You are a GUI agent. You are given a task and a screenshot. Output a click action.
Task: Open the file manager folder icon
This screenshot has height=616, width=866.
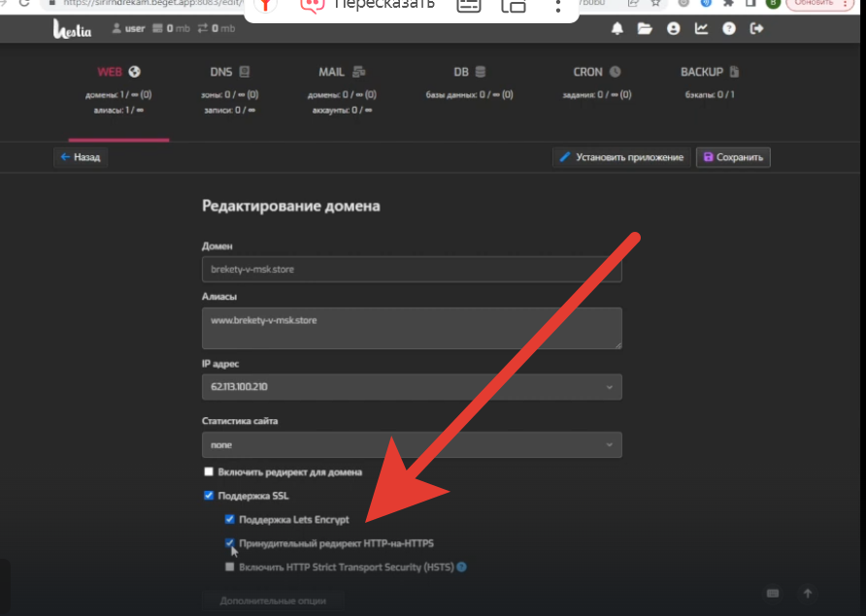tap(645, 29)
